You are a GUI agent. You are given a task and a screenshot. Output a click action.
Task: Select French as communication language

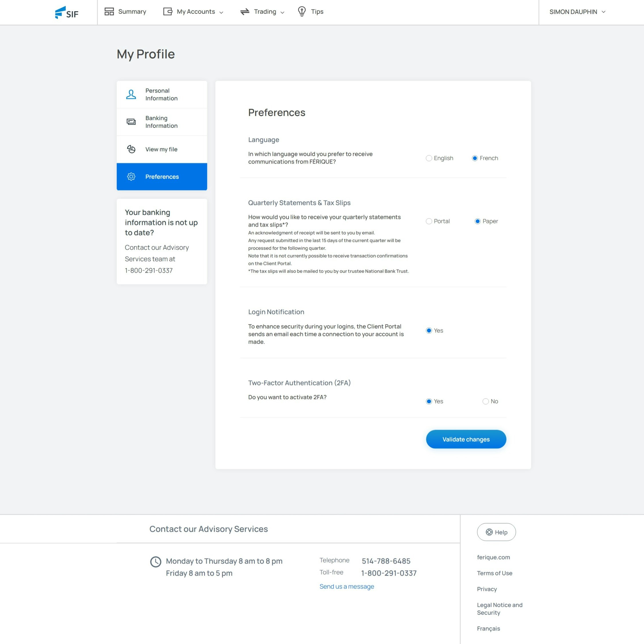475,158
